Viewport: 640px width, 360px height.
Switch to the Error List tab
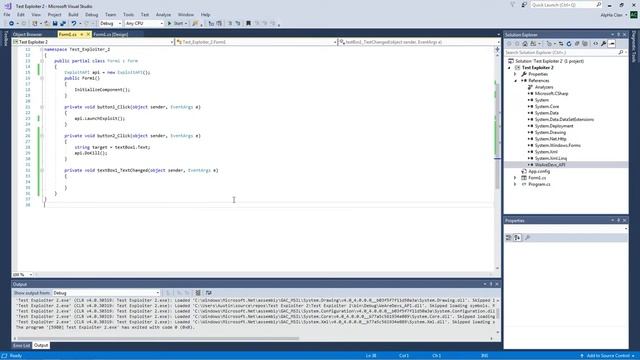tap(21, 346)
